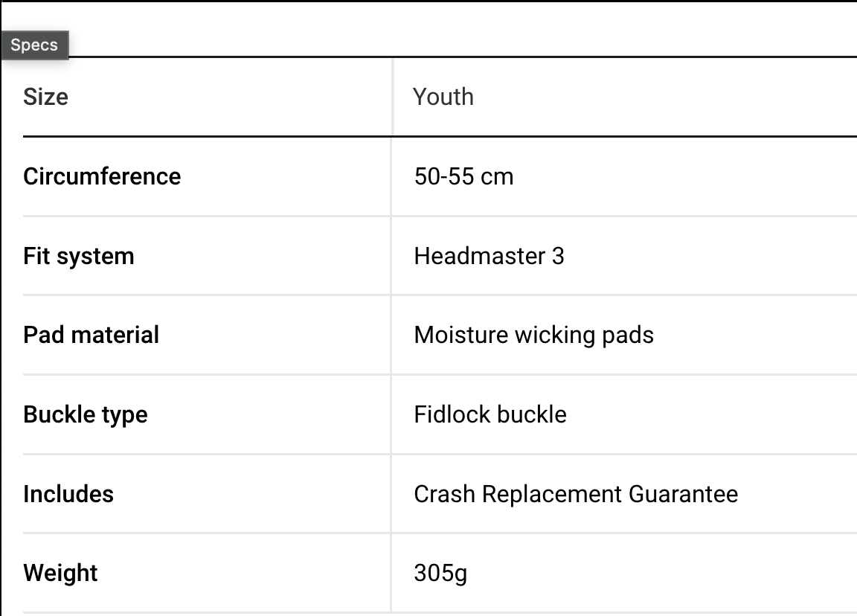
Task: Click the Moisture wicking pads text
Action: point(533,335)
